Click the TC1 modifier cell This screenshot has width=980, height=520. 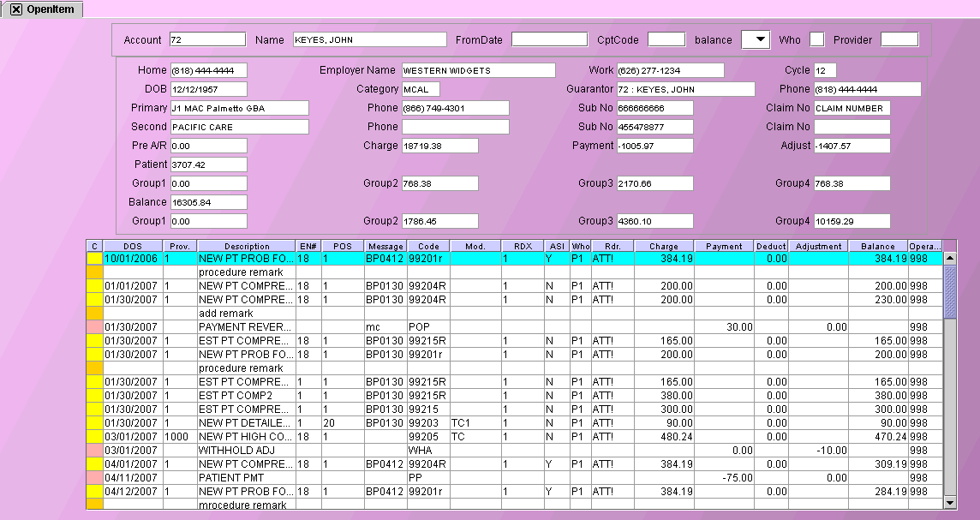pyautogui.click(x=475, y=423)
